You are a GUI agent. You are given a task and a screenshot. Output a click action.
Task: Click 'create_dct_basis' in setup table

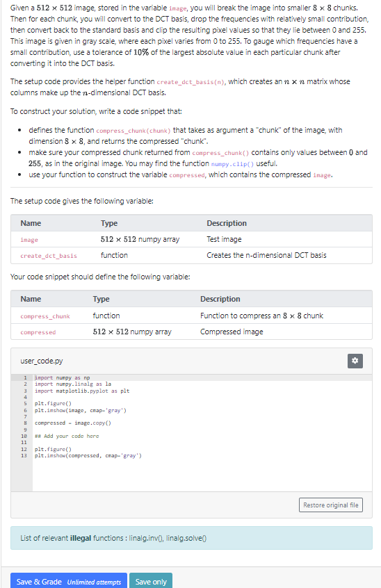(x=49, y=256)
